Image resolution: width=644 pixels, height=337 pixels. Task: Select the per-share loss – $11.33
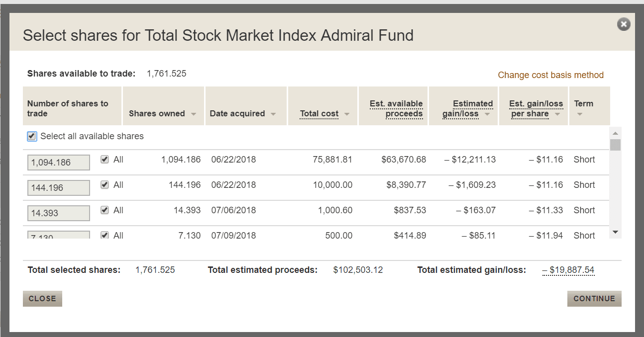point(546,210)
